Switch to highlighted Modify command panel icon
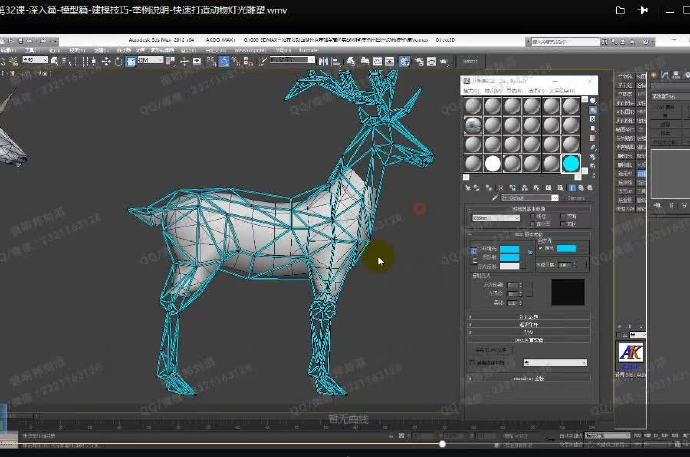This screenshot has width=690, height=457. (x=664, y=76)
